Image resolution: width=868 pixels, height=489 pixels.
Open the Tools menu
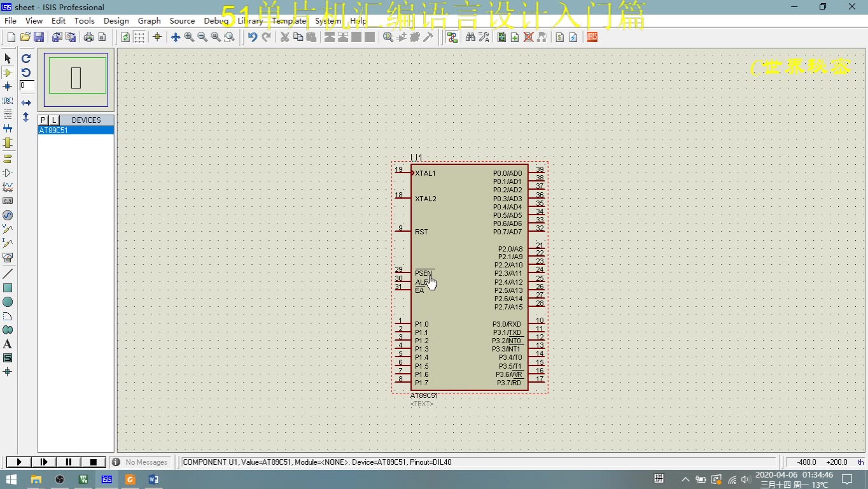(x=85, y=21)
